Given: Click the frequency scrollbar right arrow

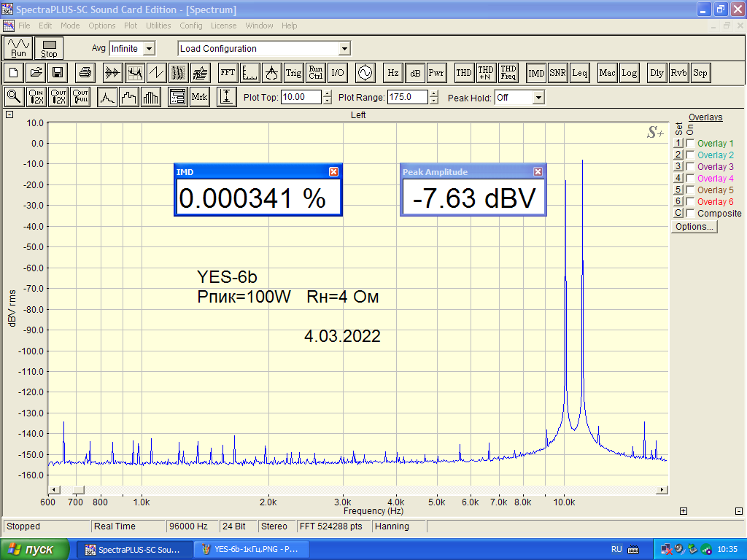Looking at the screenshot, I should click(661, 490).
